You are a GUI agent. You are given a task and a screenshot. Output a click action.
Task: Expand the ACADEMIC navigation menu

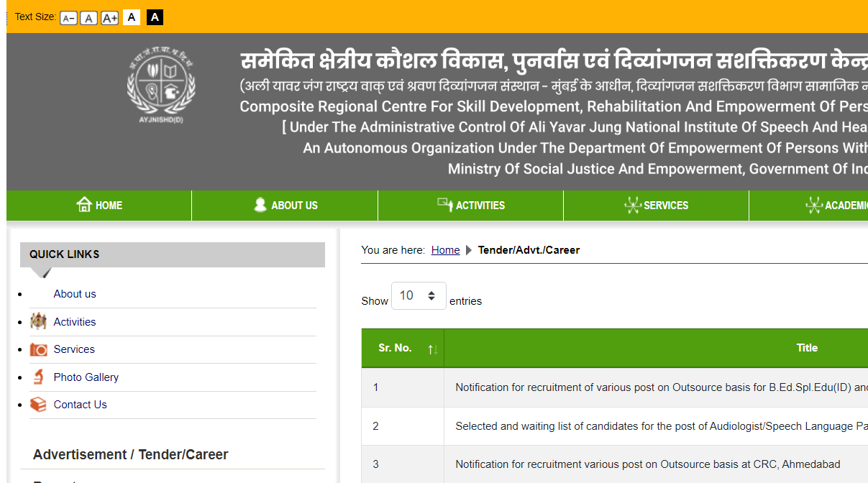tap(845, 205)
